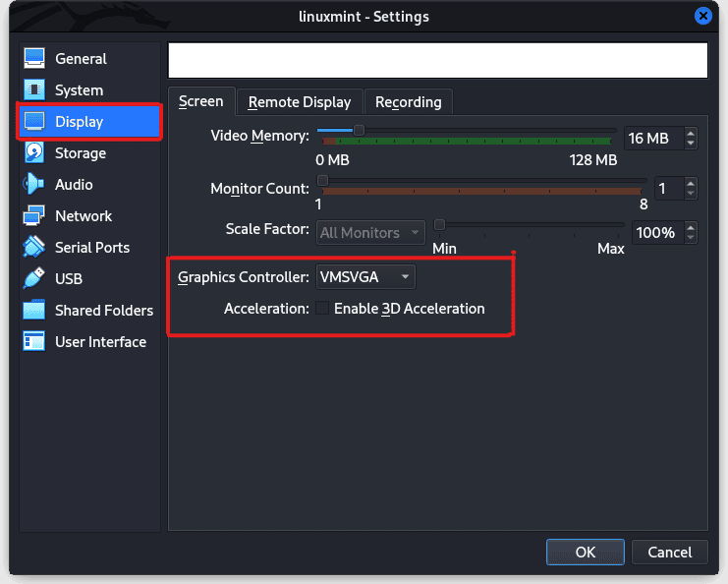Viewport: 728px width, 584px height.
Task: Select Serial Ports in the sidebar
Action: [x=90, y=248]
